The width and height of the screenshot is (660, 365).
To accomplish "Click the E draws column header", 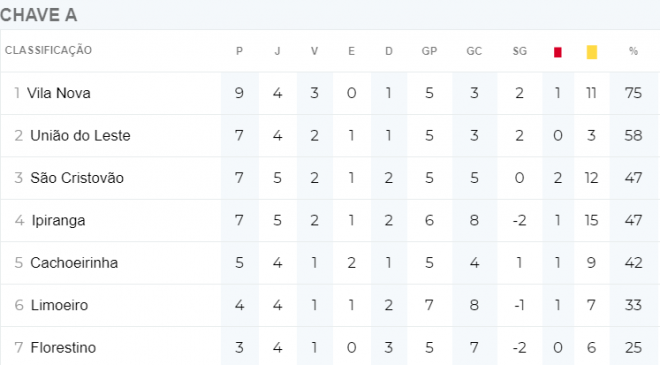I will [351, 51].
